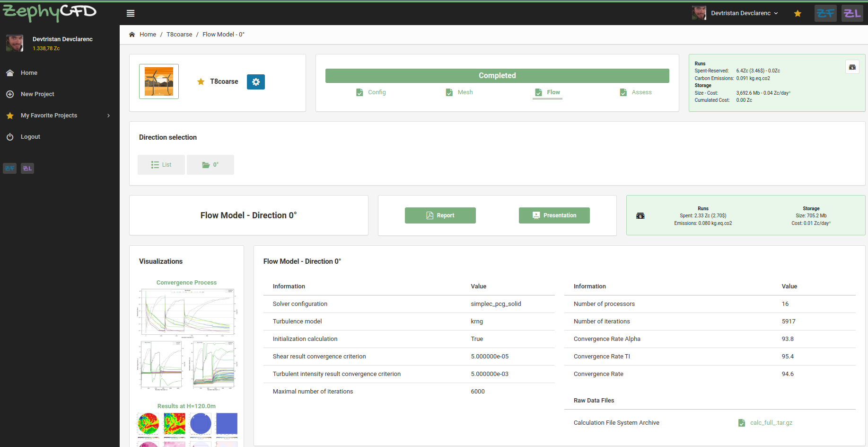Screen dimensions: 868x447
Task: Open the top convergence plot thumbnail
Action: (x=186, y=313)
